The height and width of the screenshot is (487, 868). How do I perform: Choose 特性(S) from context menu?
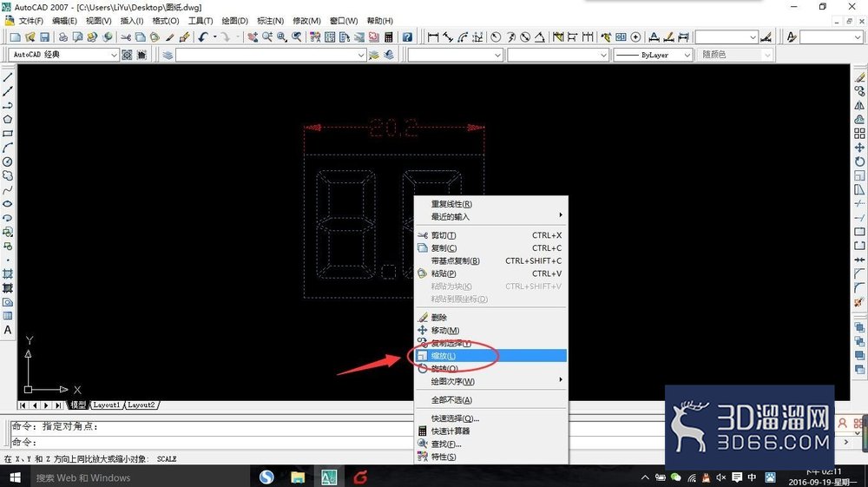point(491,457)
